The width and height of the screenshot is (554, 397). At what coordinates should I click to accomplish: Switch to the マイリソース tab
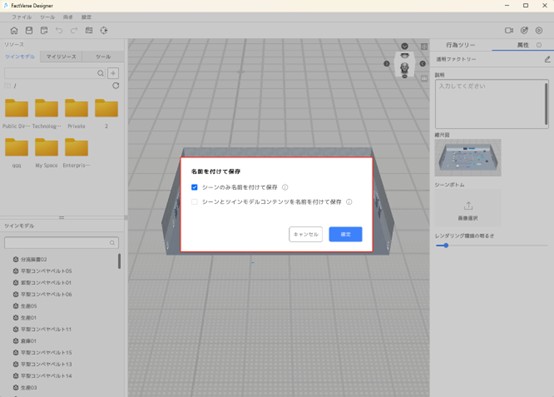[x=61, y=57]
